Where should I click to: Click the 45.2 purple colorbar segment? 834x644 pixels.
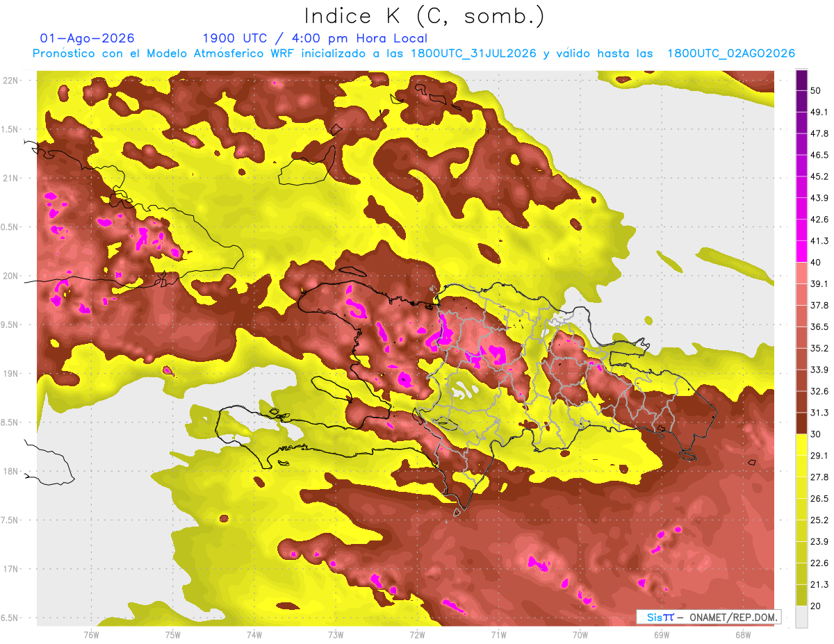802,188
